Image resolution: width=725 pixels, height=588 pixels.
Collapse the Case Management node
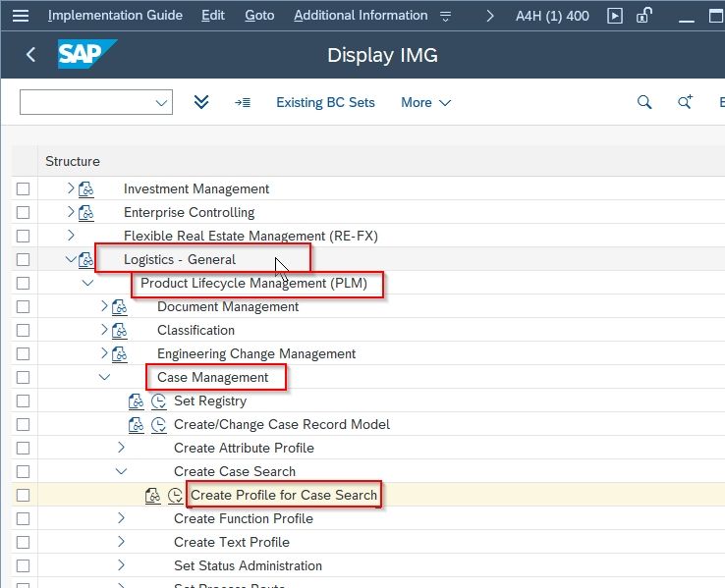tap(104, 377)
